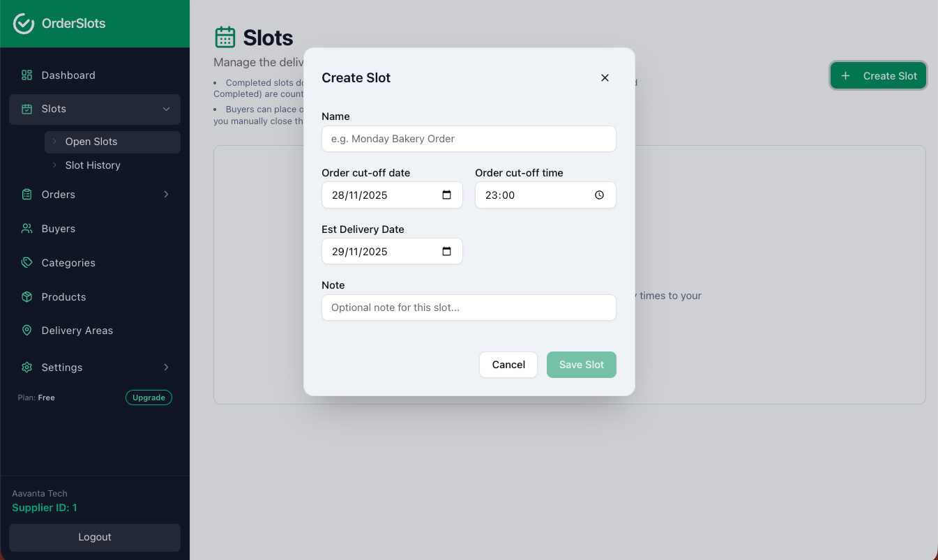This screenshot has height=560, width=938.
Task: Expand the Orders menu chevron
Action: (167, 194)
